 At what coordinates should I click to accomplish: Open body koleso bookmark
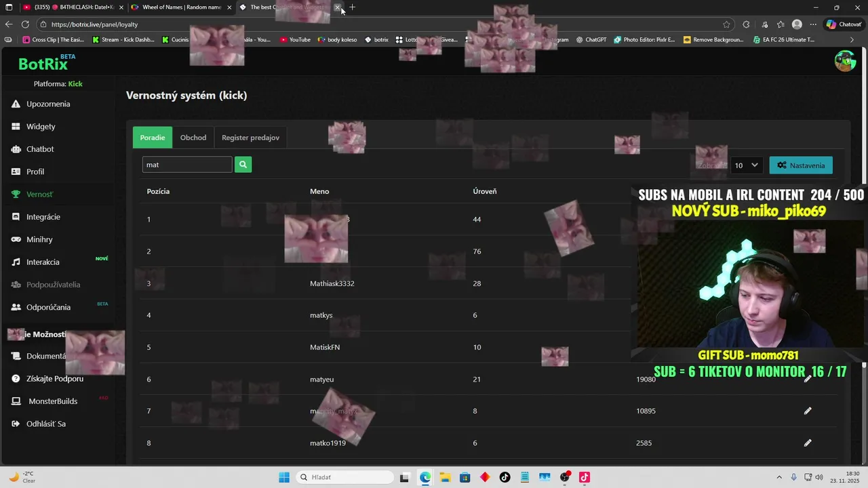pyautogui.click(x=337, y=40)
